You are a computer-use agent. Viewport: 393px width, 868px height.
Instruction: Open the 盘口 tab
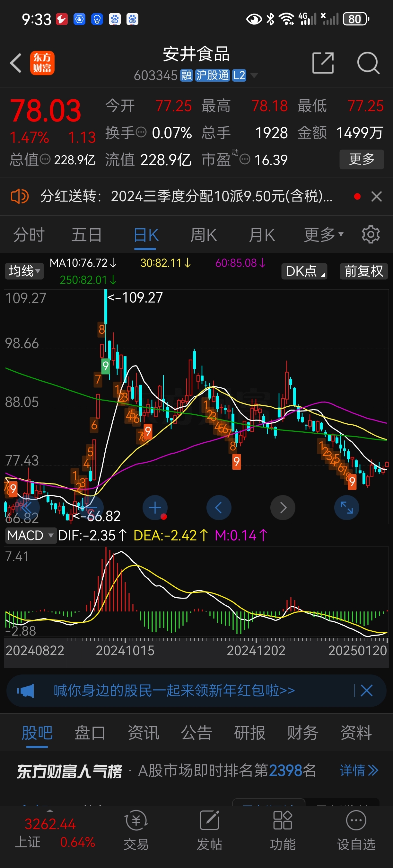(x=90, y=733)
